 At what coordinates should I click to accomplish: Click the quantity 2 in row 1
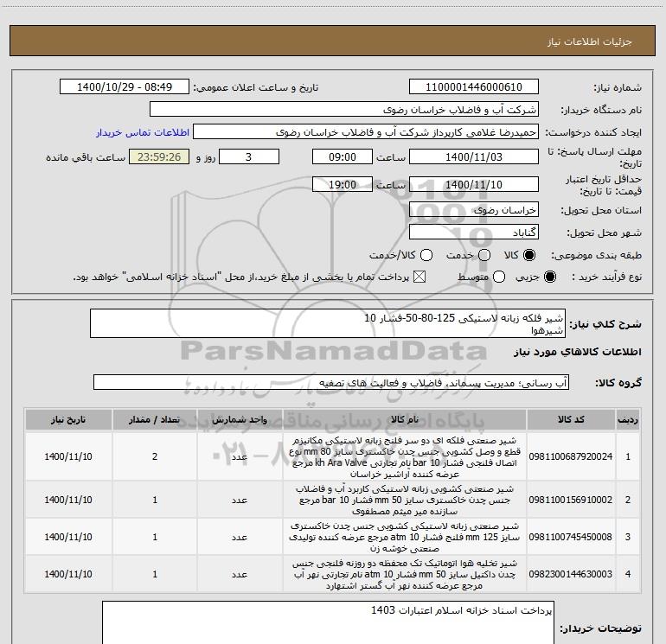[155, 456]
